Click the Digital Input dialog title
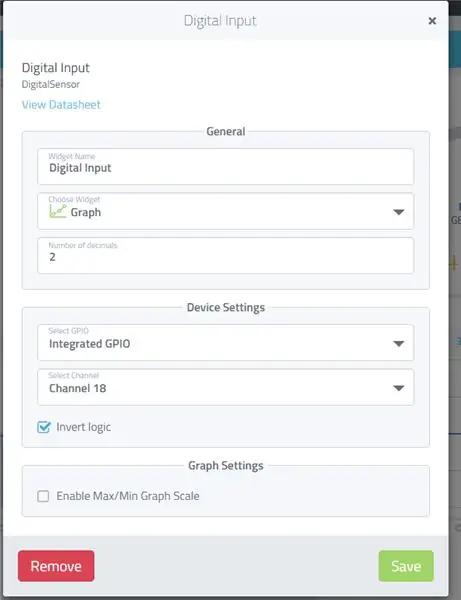This screenshot has width=461, height=600. (x=220, y=21)
